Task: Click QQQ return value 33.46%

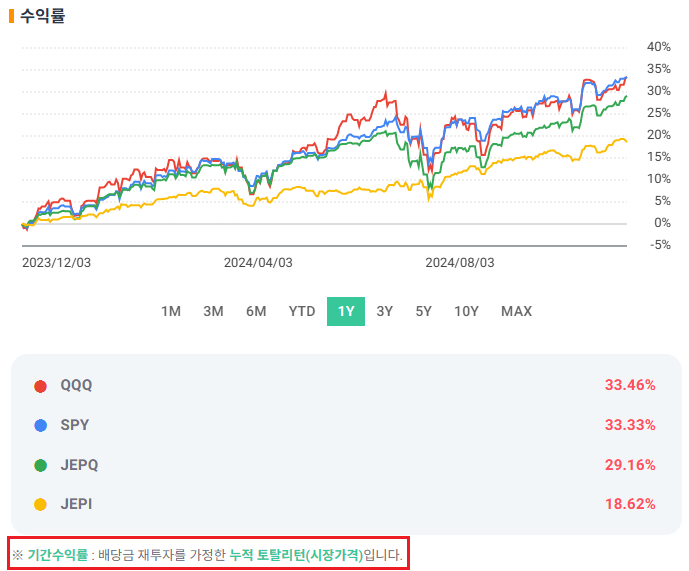Action: tap(630, 385)
